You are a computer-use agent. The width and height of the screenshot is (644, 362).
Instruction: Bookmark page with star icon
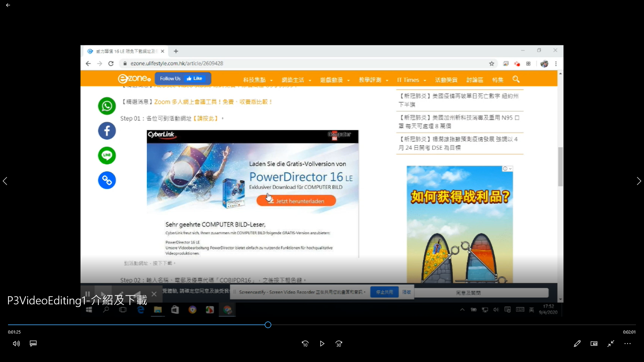(492, 64)
